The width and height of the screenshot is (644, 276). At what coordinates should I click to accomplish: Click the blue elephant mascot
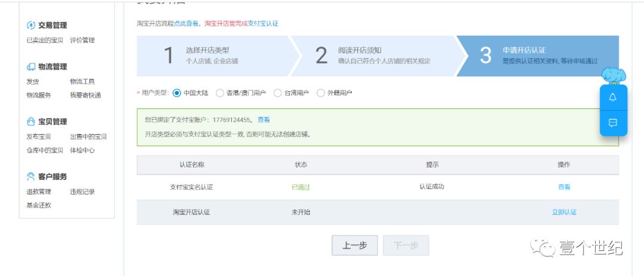tap(614, 76)
